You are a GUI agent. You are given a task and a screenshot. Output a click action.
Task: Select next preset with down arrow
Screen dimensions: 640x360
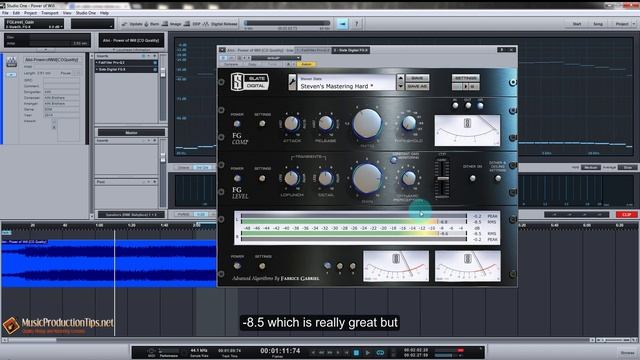(x=400, y=86)
